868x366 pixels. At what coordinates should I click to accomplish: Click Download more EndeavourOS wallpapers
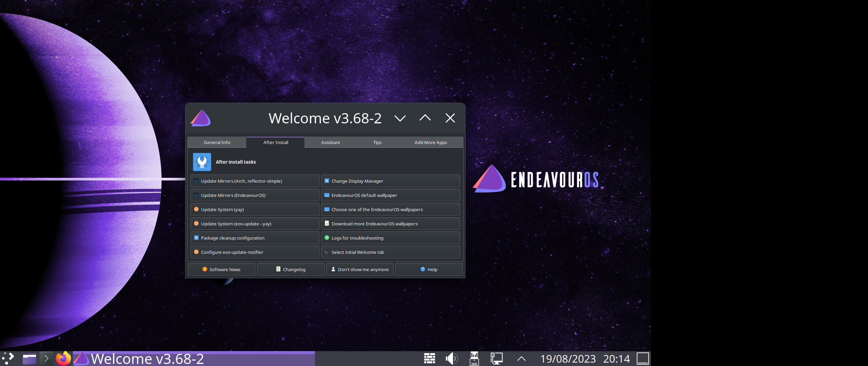pyautogui.click(x=391, y=224)
